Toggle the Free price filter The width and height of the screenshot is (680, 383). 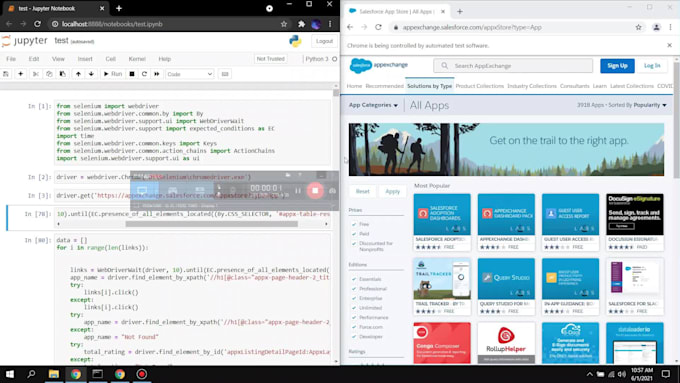[x=354, y=224]
